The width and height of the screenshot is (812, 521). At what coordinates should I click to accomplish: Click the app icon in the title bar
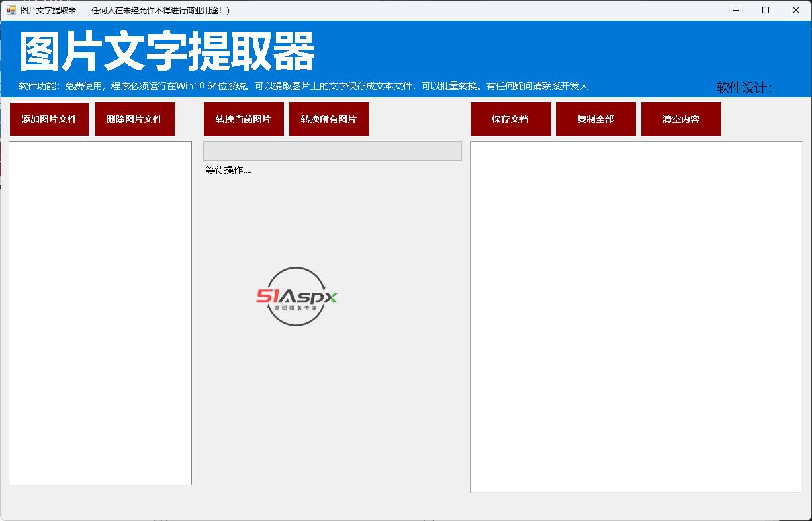pos(11,10)
